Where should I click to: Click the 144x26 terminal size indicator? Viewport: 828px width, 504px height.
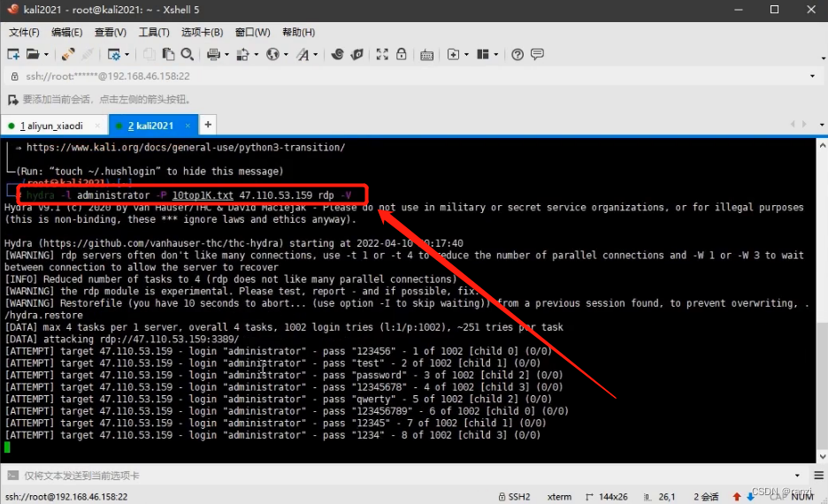click(x=607, y=497)
